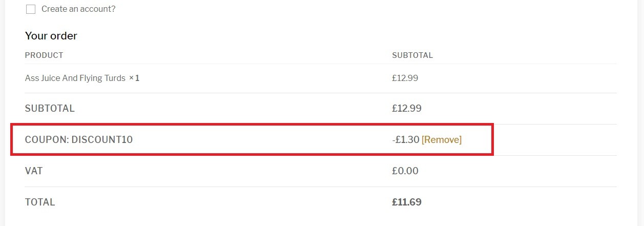Click the PRODUCT column header
The height and width of the screenshot is (226, 644).
[x=44, y=55]
